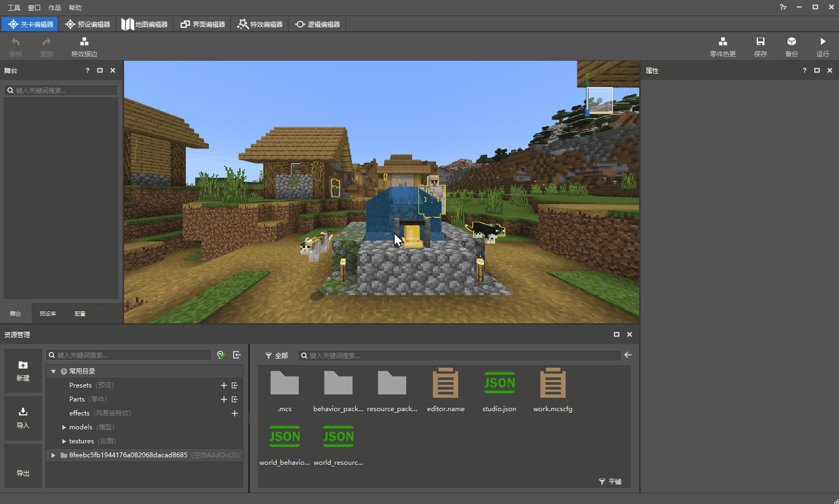839x504 pixels.
Task: Click the green refresh icon beside tree search
Action: [221, 355]
